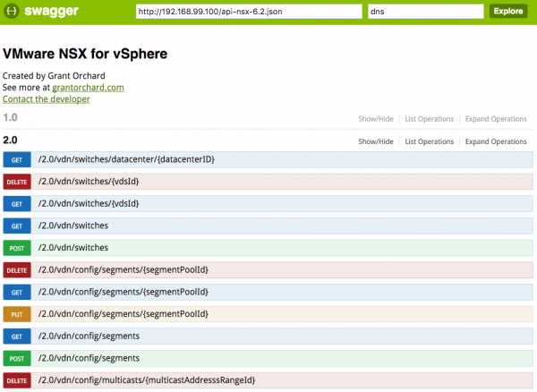Click List Operations for section 2.0
The image size is (537, 392).
[429, 141]
